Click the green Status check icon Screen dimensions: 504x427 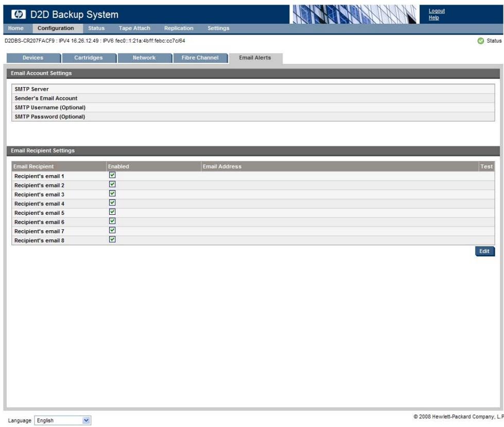480,41
